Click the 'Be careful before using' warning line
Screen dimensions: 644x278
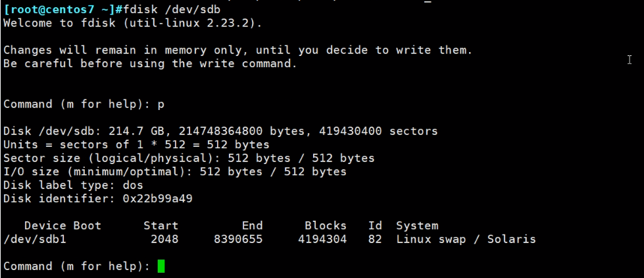[150, 64]
